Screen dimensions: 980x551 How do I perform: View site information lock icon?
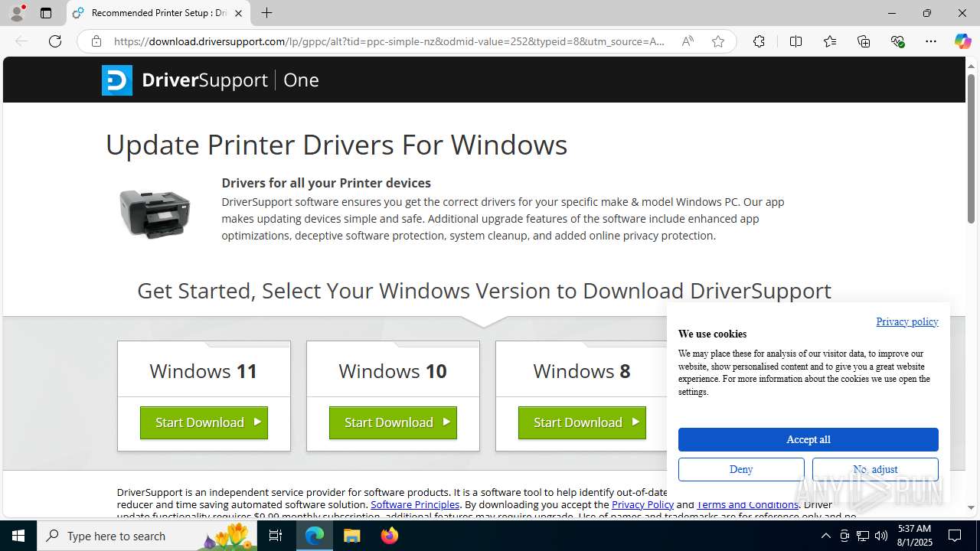coord(96,41)
